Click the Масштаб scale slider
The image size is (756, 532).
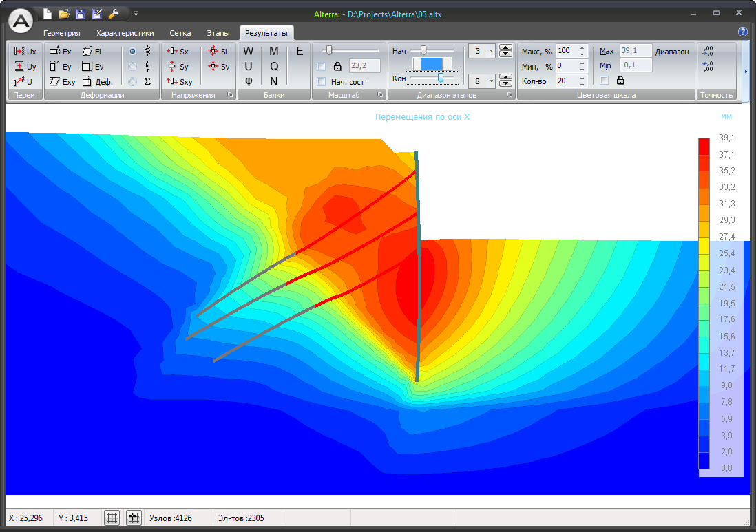pyautogui.click(x=350, y=50)
